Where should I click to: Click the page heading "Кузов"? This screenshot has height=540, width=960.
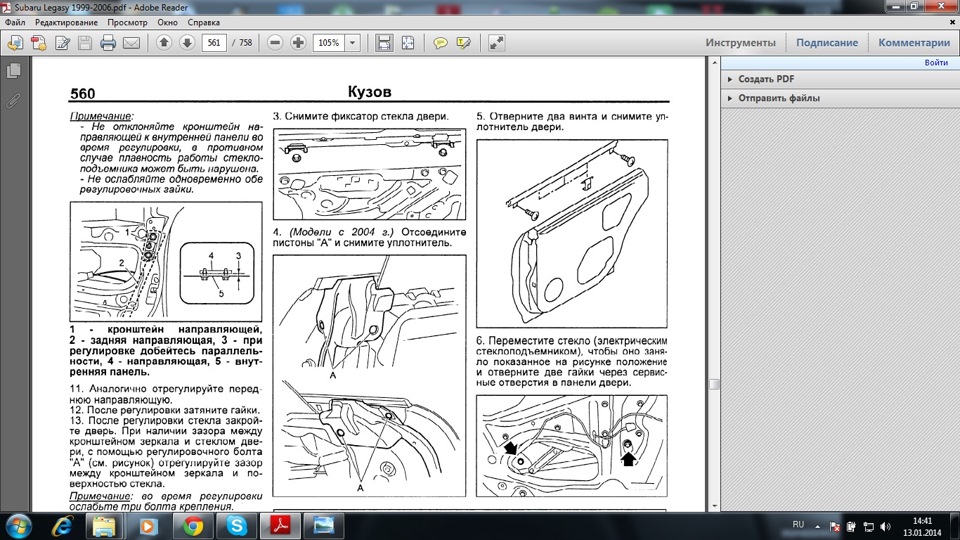click(369, 91)
